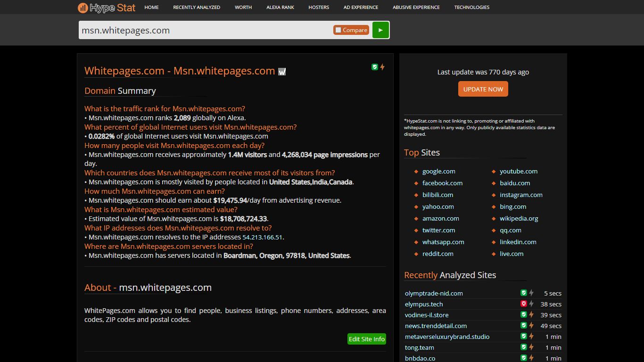The width and height of the screenshot is (644, 362).
Task: Click the Edit Site Info button
Action: point(367,339)
